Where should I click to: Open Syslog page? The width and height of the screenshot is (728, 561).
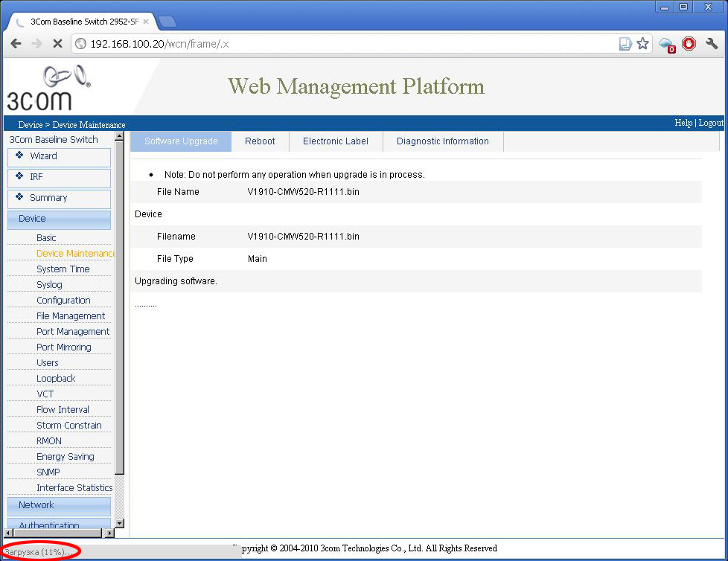coord(49,285)
